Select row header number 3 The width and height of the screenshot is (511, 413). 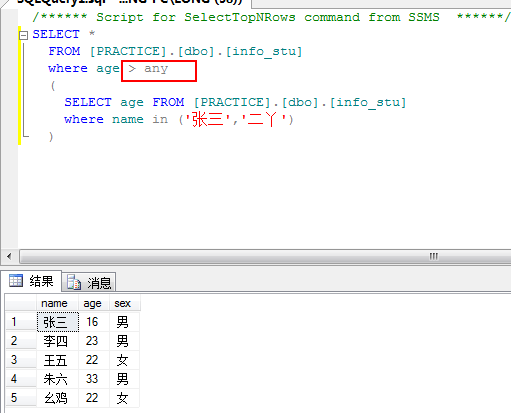[21, 360]
